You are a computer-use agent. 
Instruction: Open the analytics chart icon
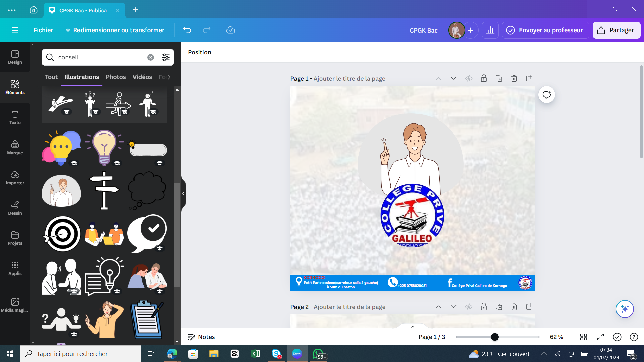coord(490,30)
